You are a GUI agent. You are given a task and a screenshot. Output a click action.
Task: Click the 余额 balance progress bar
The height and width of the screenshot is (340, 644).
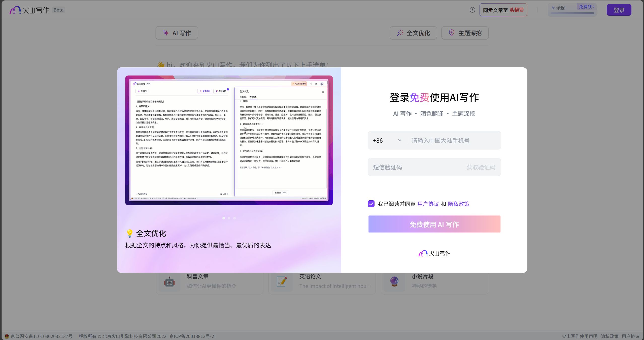click(x=572, y=13)
